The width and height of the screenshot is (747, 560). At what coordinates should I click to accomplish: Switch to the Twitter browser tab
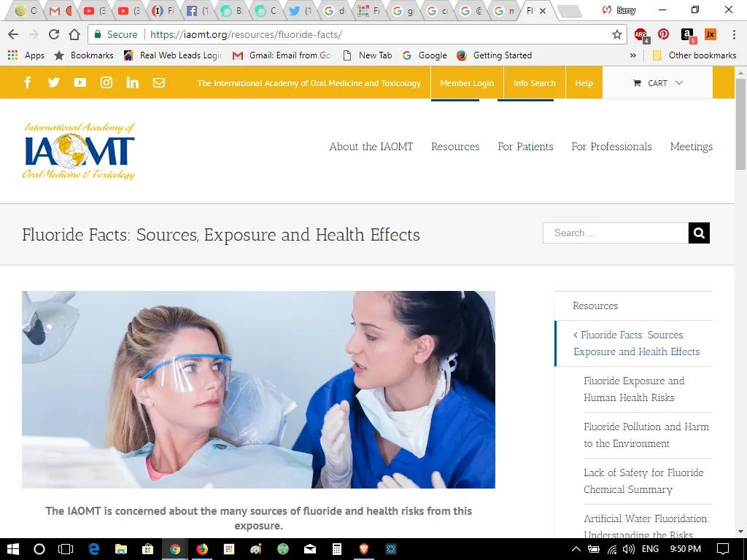[301, 10]
